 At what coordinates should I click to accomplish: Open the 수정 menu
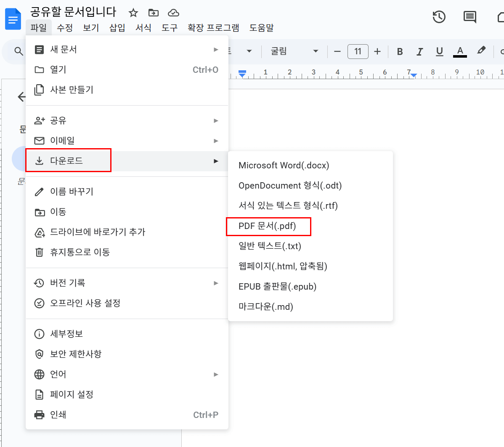(65, 28)
